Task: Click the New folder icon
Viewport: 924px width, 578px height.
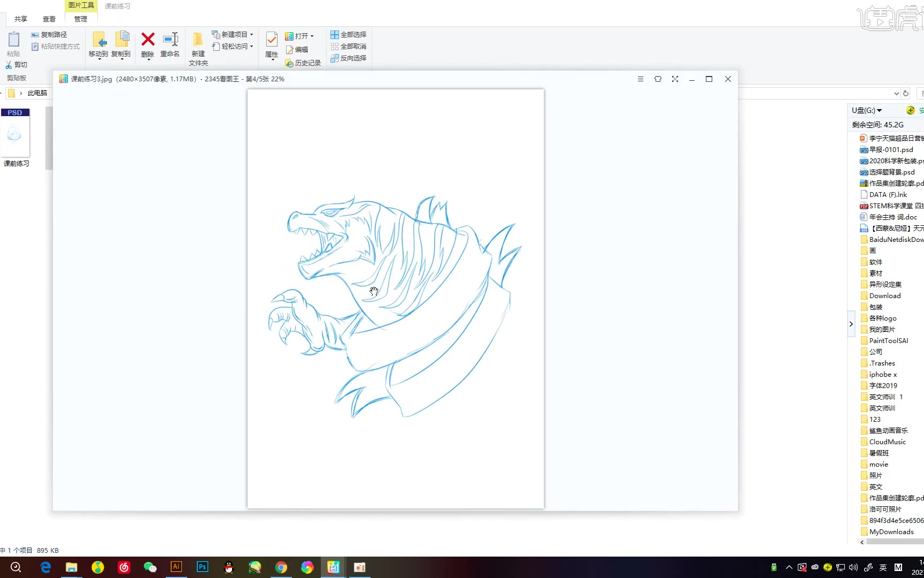Action: coord(198,40)
